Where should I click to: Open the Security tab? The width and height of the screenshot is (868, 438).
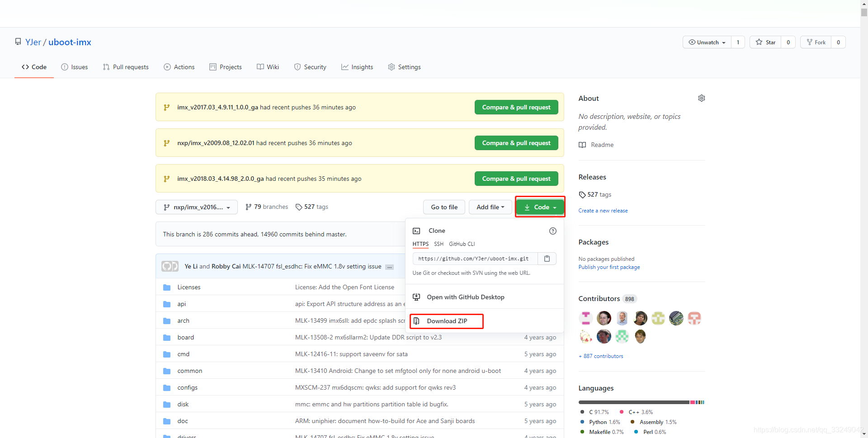[310, 67]
